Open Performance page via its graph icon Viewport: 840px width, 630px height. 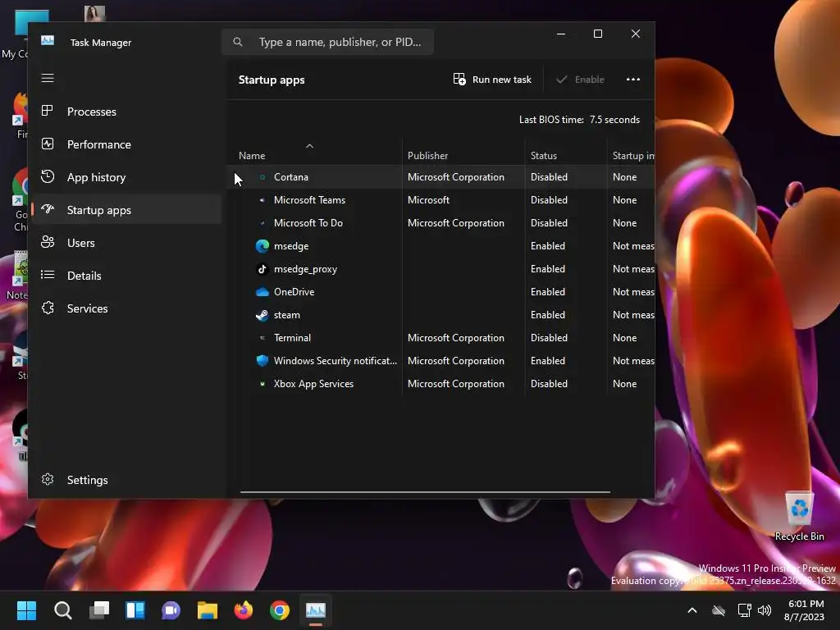click(x=48, y=144)
